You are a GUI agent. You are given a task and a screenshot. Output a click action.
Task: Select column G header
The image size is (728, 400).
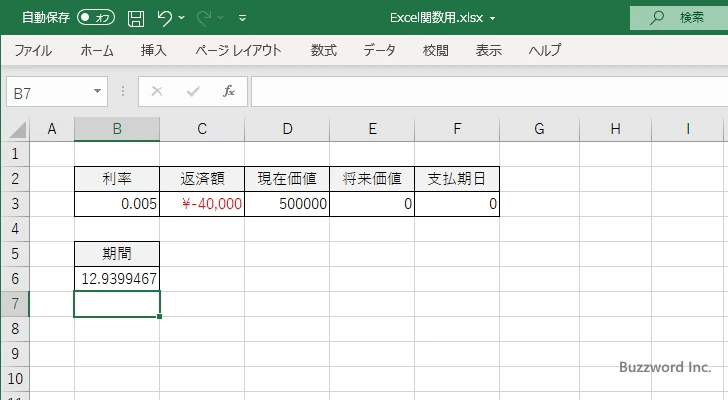540,129
